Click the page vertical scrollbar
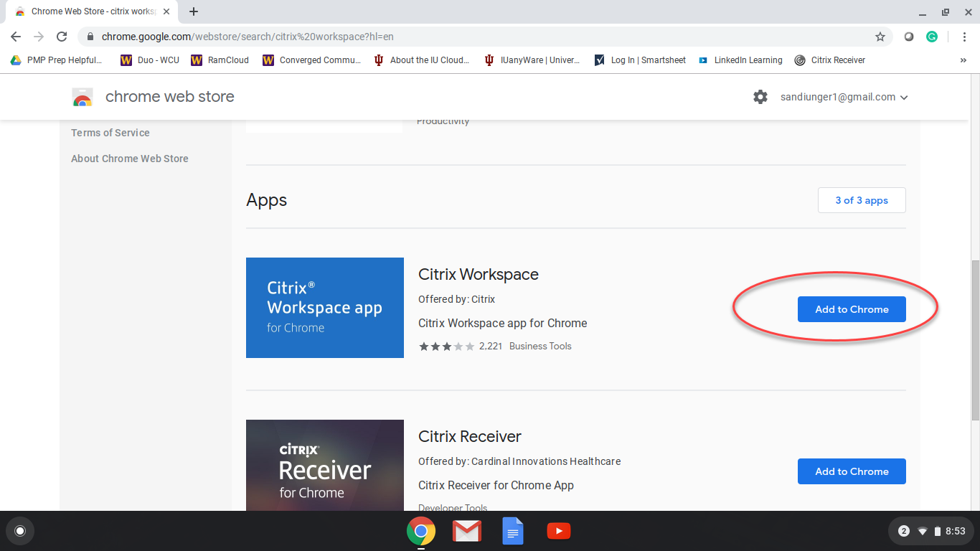Image resolution: width=980 pixels, height=551 pixels. coord(975,341)
